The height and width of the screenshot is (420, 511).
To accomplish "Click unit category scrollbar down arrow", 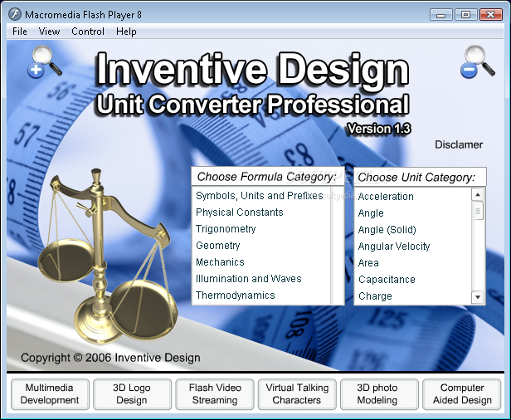I will (478, 297).
